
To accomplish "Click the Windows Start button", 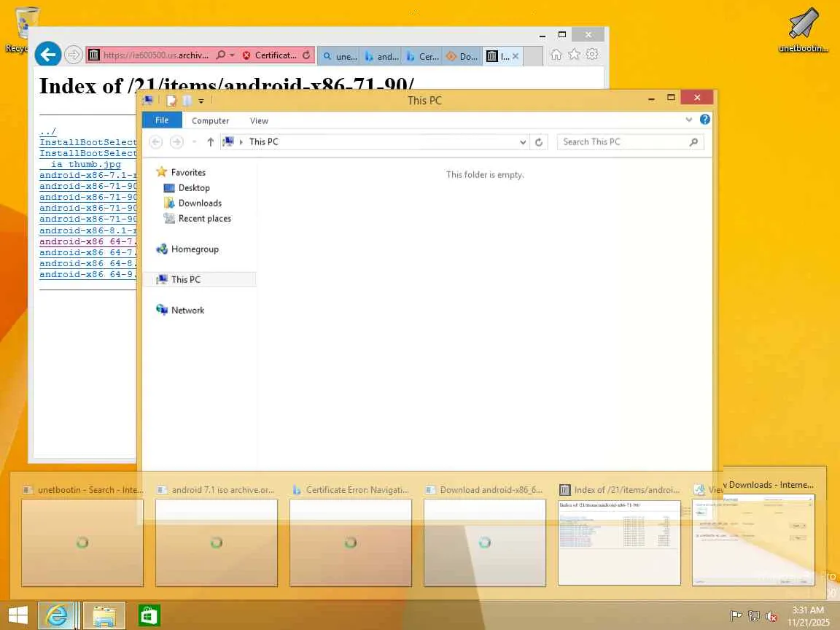I will (17, 615).
